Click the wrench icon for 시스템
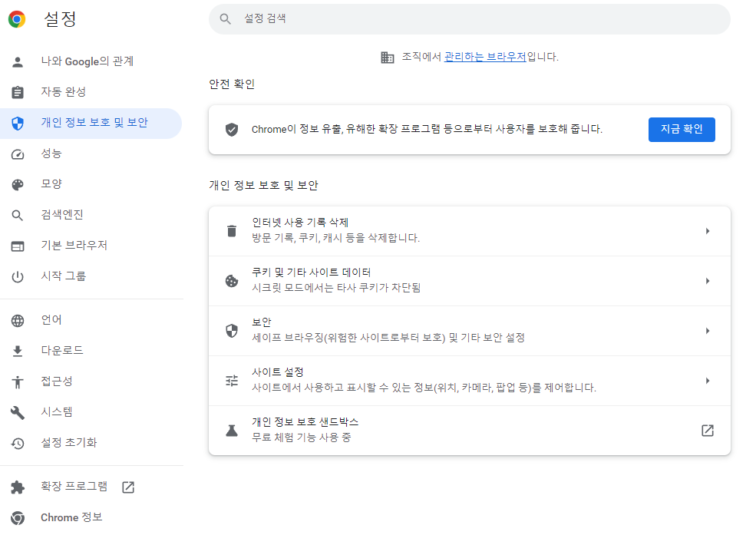This screenshot has height=535, width=756. (x=18, y=413)
